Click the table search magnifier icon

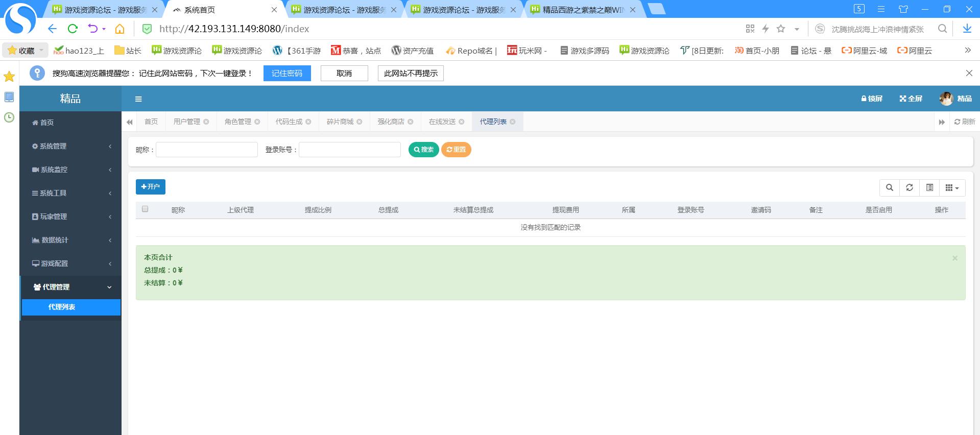coord(889,188)
